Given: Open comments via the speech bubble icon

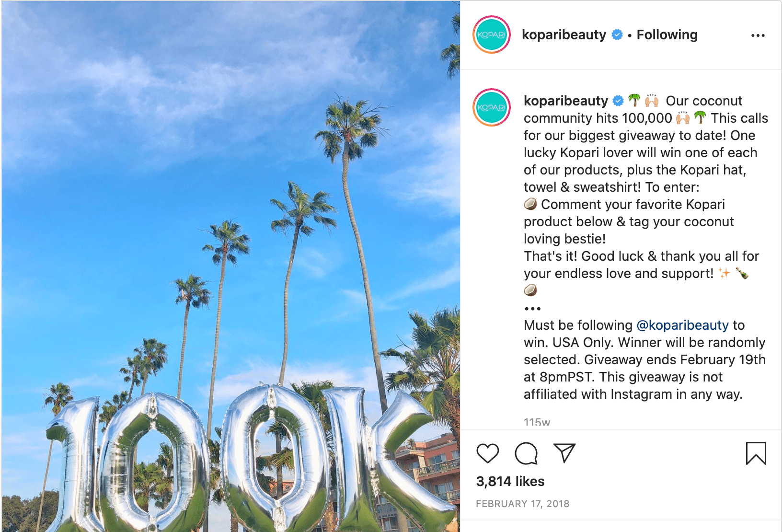Looking at the screenshot, I should tap(526, 453).
